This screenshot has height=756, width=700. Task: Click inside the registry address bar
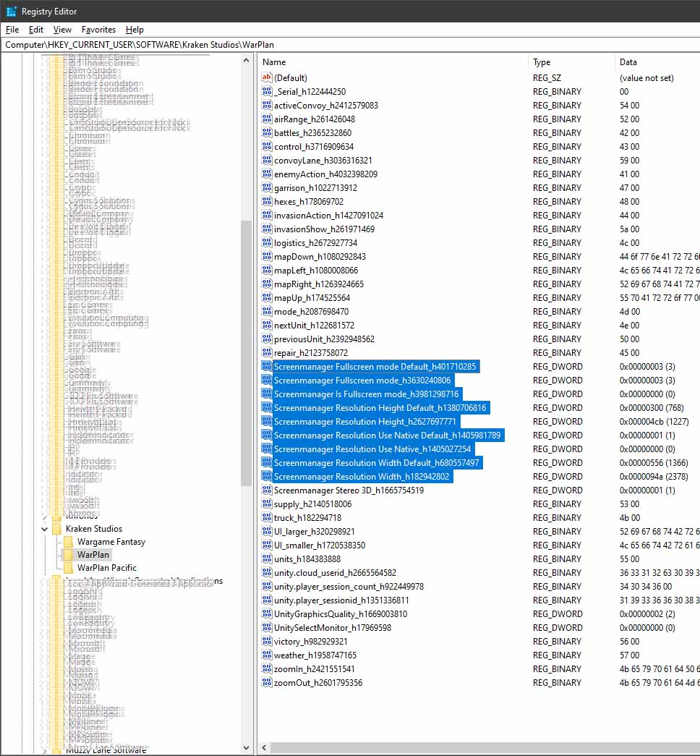tap(289, 44)
